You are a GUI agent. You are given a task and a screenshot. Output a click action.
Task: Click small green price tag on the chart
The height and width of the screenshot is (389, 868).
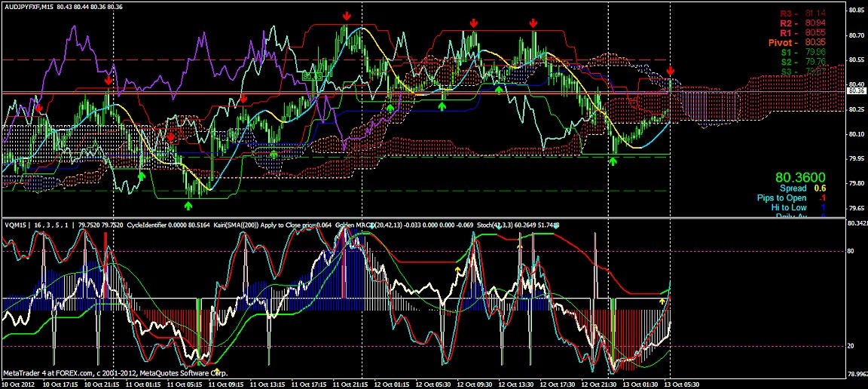click(311, 76)
